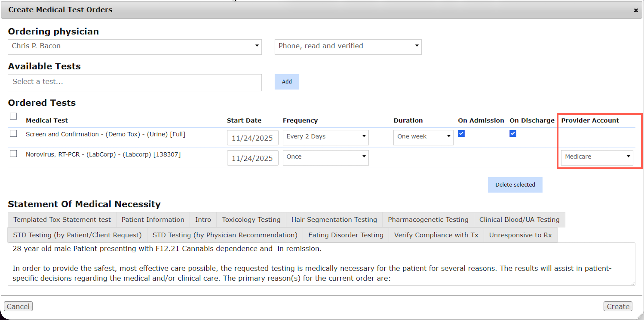
Task: Open the Eating Disorder Testing tab
Action: (x=346, y=235)
